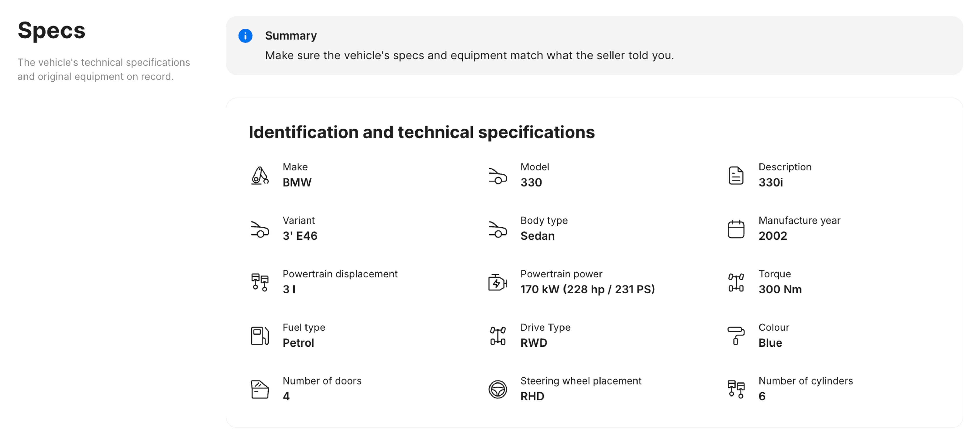Click the calendar icon for Manufacture year
Screen dimensions: 980x445
pyautogui.click(x=736, y=229)
